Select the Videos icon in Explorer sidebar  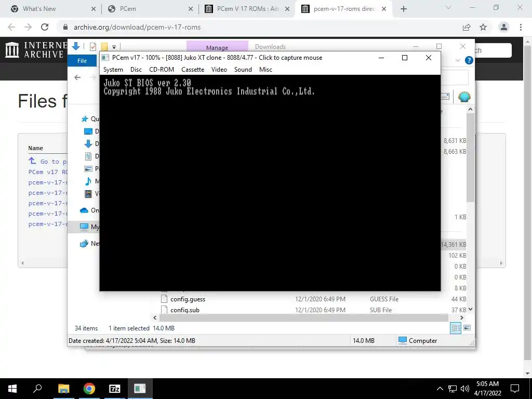click(x=88, y=194)
